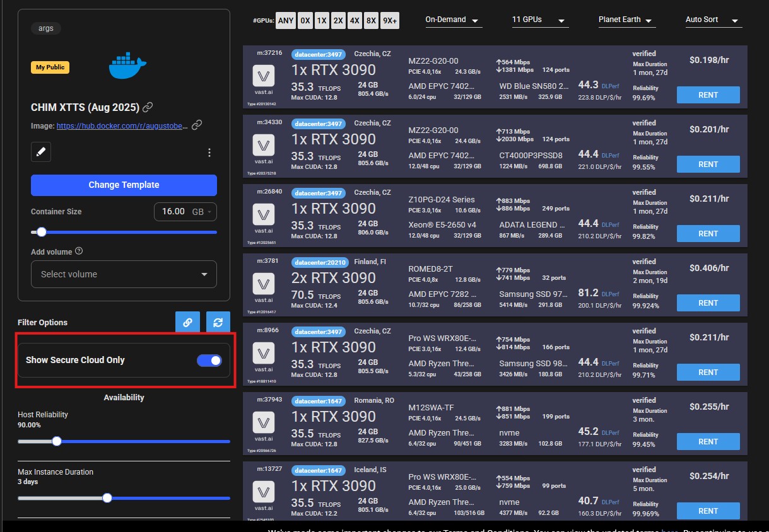The image size is (769, 532).
Task: Select 4X in the #GPUs filter
Action: pyautogui.click(x=355, y=20)
